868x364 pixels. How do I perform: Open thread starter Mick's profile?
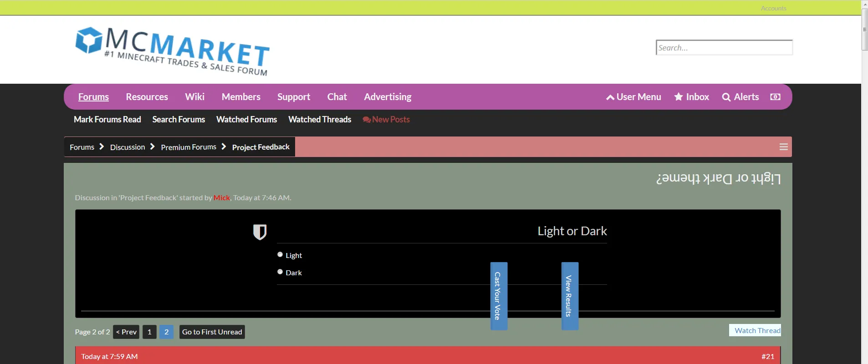[222, 197]
